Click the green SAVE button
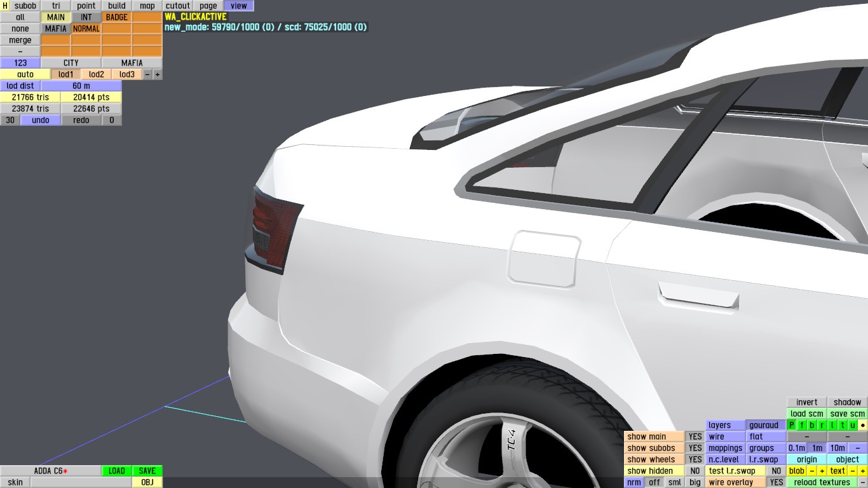This screenshot has height=488, width=868. tap(147, 471)
